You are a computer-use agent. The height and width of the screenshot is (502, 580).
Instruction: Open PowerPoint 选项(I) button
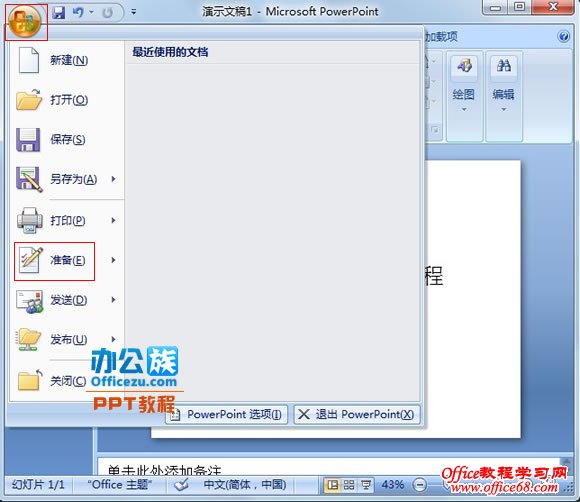(x=226, y=414)
